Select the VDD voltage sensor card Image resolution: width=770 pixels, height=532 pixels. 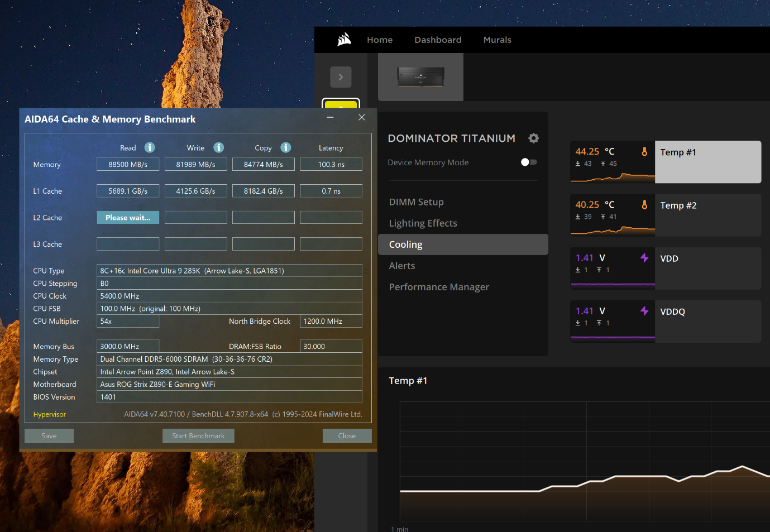pyautogui.click(x=666, y=268)
